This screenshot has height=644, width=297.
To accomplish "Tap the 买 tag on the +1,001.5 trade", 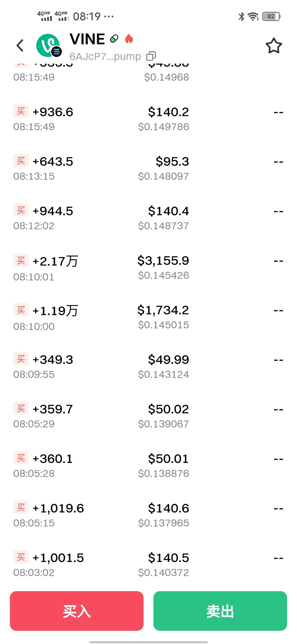I will tap(21, 557).
